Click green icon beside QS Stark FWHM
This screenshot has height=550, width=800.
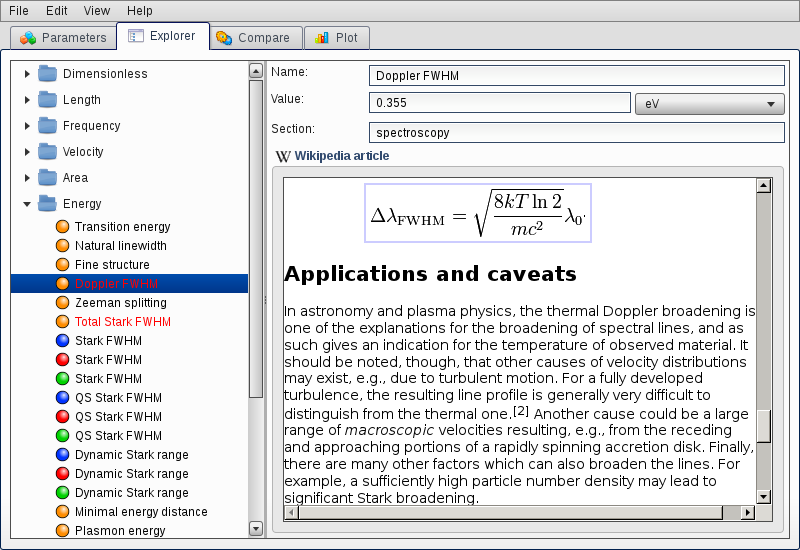62,436
